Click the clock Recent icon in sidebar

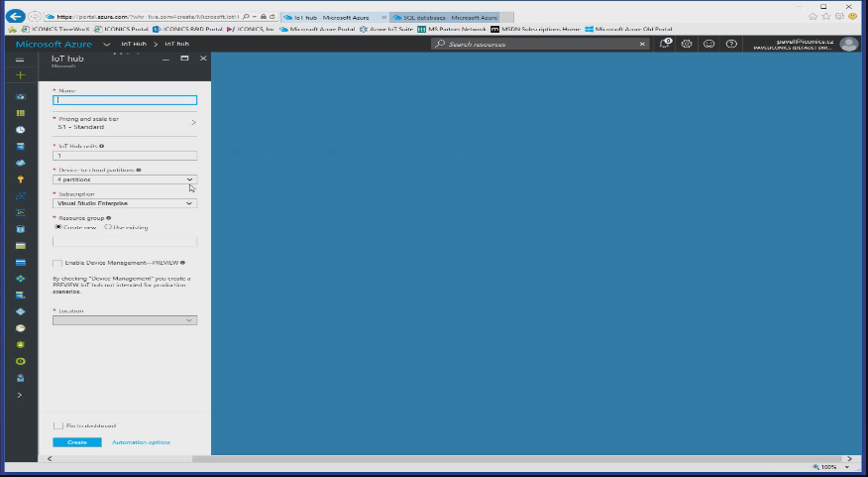point(20,130)
